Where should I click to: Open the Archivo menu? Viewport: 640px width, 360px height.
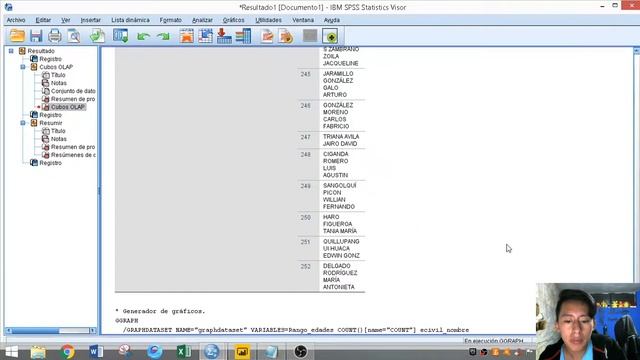point(16,20)
